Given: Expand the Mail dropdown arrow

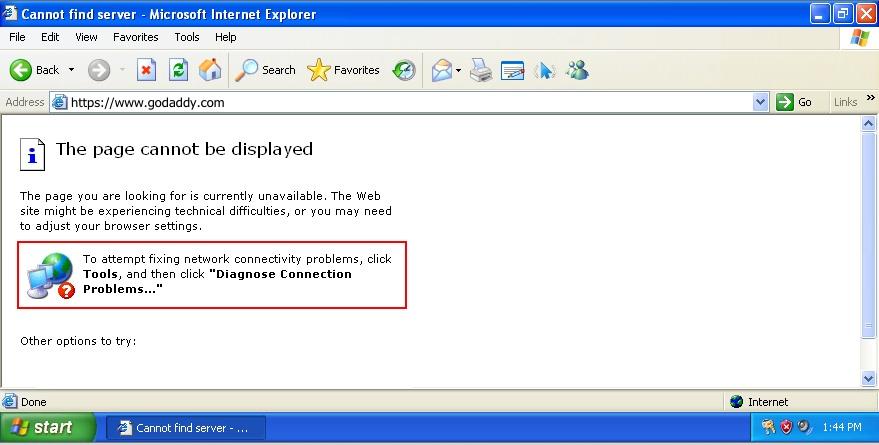Looking at the screenshot, I should [459, 71].
